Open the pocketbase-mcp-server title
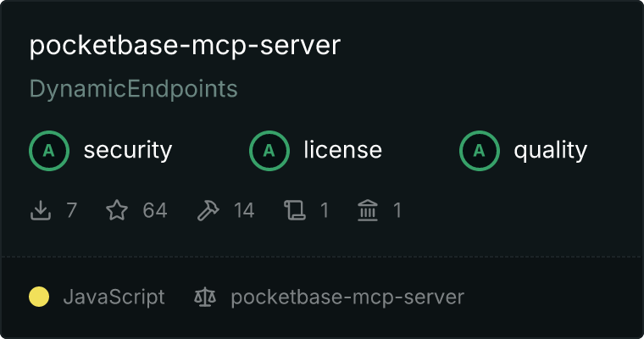The height and width of the screenshot is (339, 644). [185, 45]
